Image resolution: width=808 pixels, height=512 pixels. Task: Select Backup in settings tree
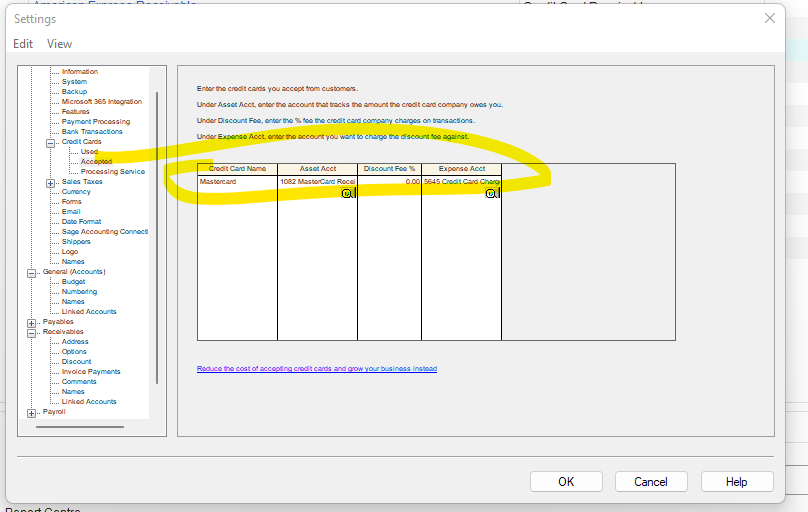[x=74, y=91]
